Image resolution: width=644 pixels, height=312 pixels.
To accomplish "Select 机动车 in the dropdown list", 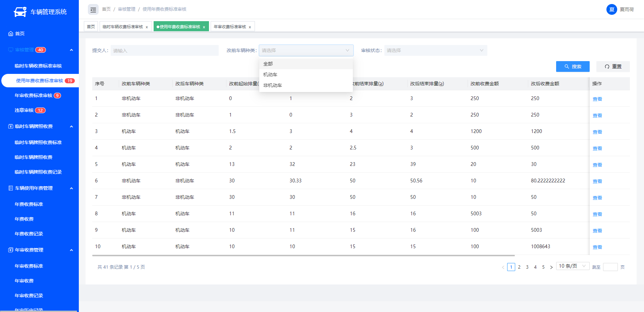I will click(306, 75).
